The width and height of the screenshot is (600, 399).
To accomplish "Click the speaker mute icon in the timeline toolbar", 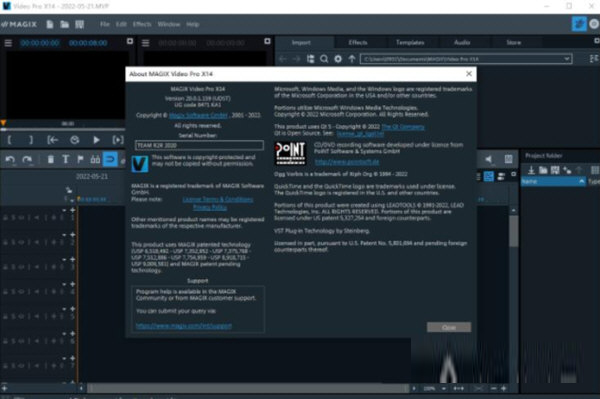I will pyautogui.click(x=489, y=159).
